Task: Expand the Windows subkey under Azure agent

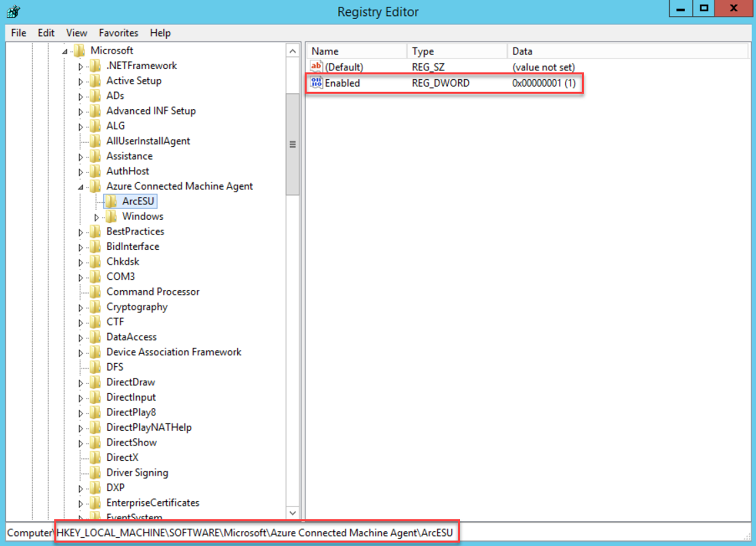Action: coord(96,217)
